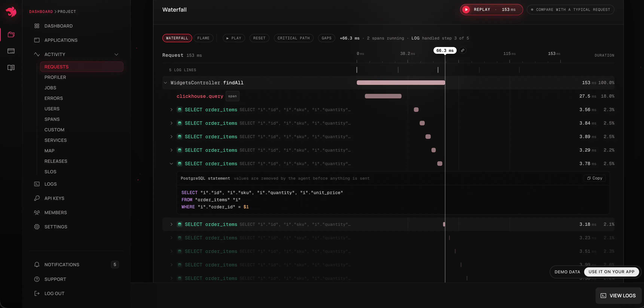
Task: Open the projects folder icon in rail
Action: point(11,34)
